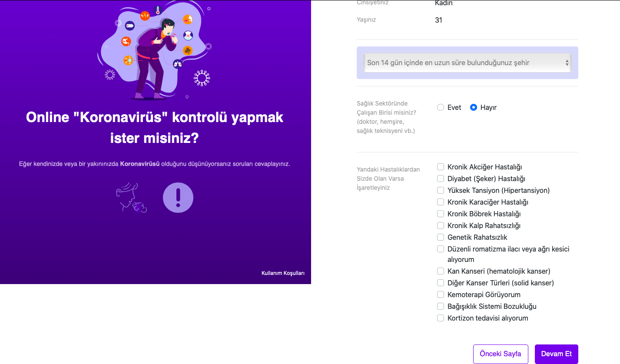Enable the Yüksek Tansiyon (Hipertansiyon) checkbox
Viewport: 620px width, 364px height.
[441, 190]
